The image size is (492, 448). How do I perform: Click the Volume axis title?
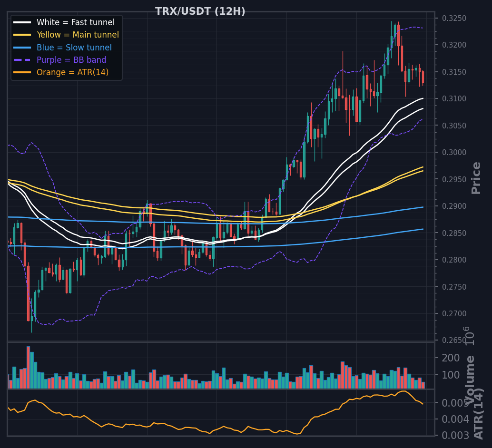pos(470,380)
